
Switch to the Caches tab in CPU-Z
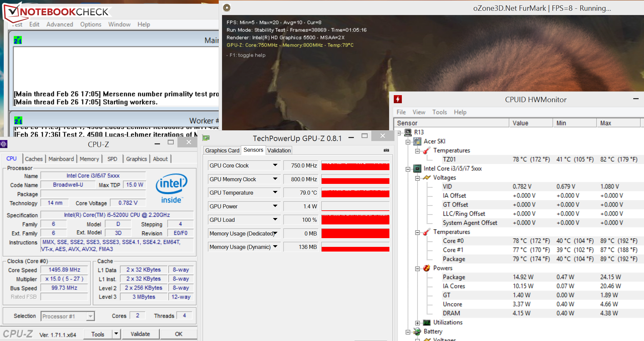pyautogui.click(x=34, y=159)
